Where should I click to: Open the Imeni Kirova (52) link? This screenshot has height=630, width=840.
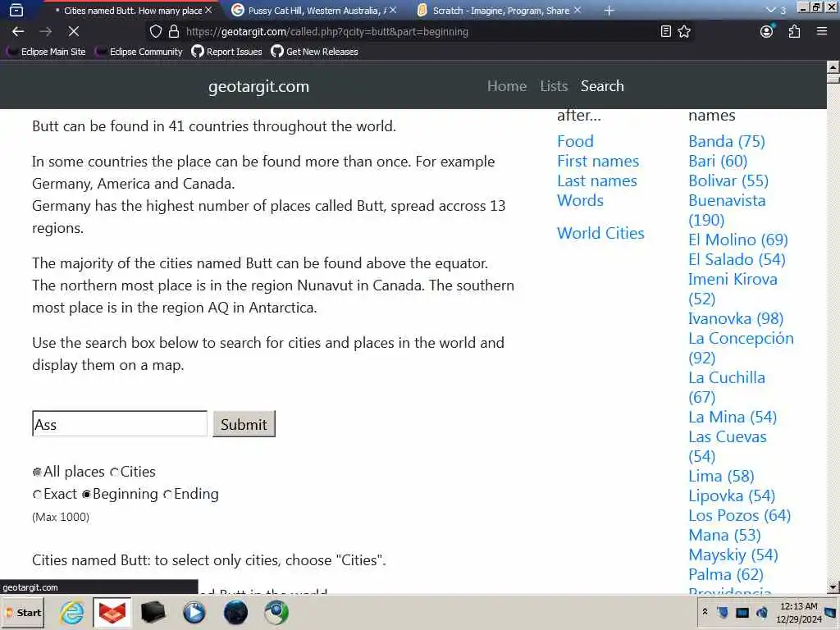tap(733, 289)
